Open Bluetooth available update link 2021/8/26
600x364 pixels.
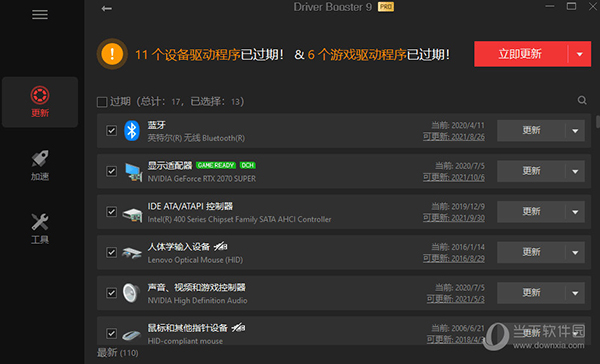coord(454,137)
